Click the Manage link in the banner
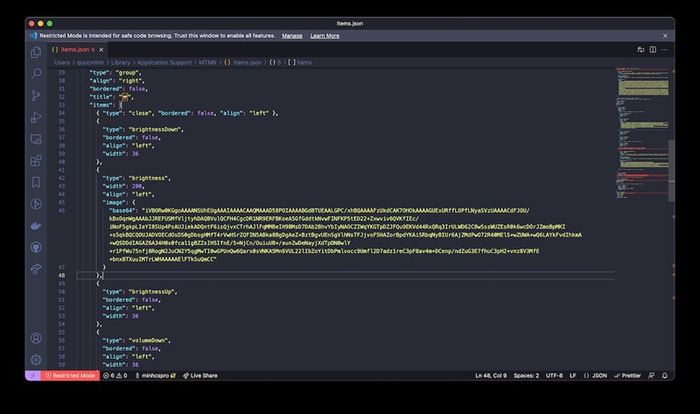This screenshot has width=700, height=414. pos(292,36)
